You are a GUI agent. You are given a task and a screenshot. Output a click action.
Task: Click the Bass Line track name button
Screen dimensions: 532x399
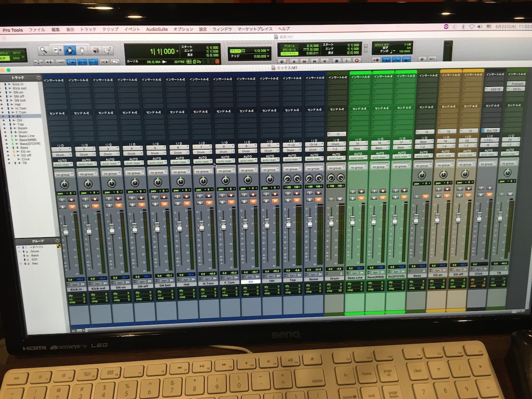(355, 278)
